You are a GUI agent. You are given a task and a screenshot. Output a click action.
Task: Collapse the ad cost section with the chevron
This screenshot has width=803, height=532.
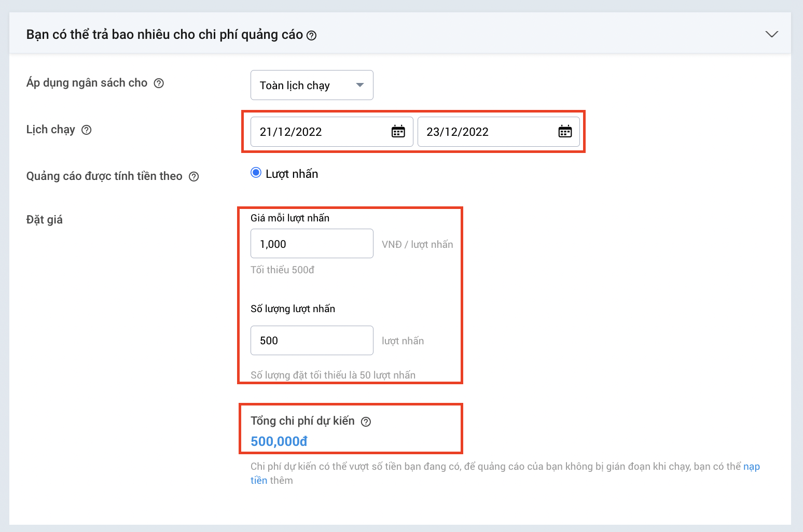click(771, 34)
